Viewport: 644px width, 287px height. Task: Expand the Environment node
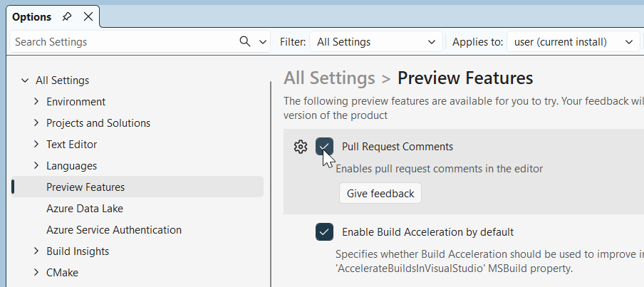click(x=36, y=102)
